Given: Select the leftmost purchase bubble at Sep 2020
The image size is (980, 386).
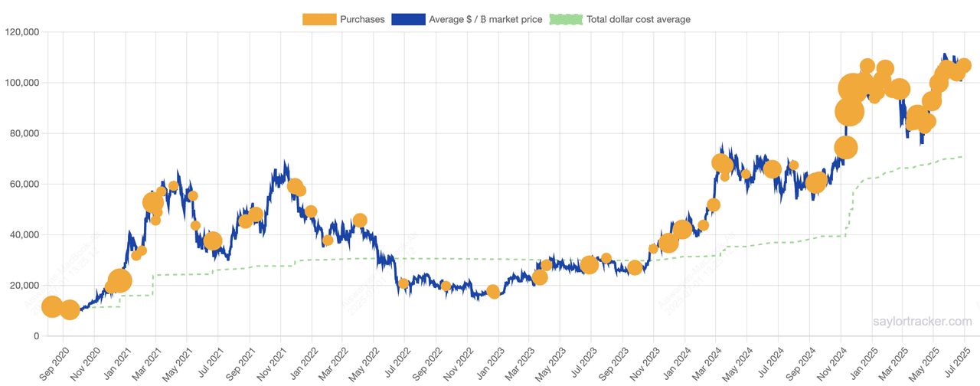Looking at the screenshot, I should click(52, 306).
